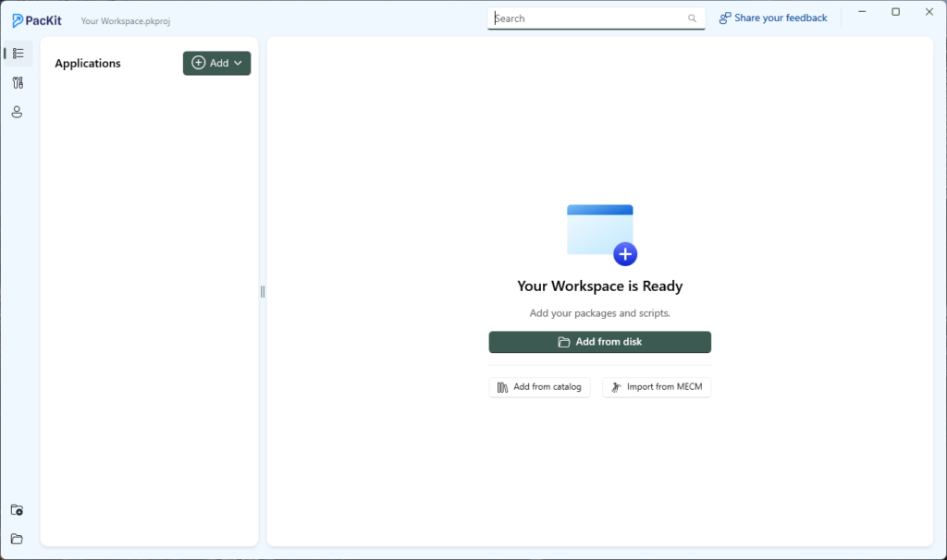This screenshot has width=947, height=560.
Task: Open the packaging tools view in the sidebar
Action: (18, 82)
